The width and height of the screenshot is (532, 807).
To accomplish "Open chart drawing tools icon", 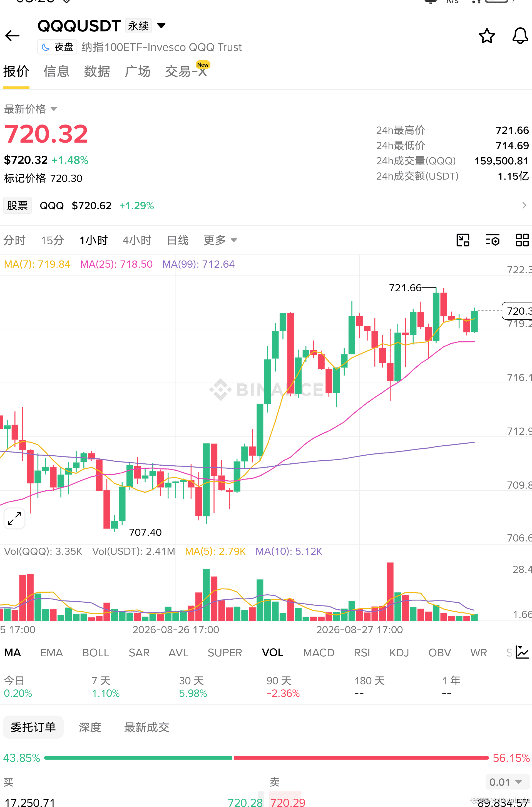I will 463,240.
